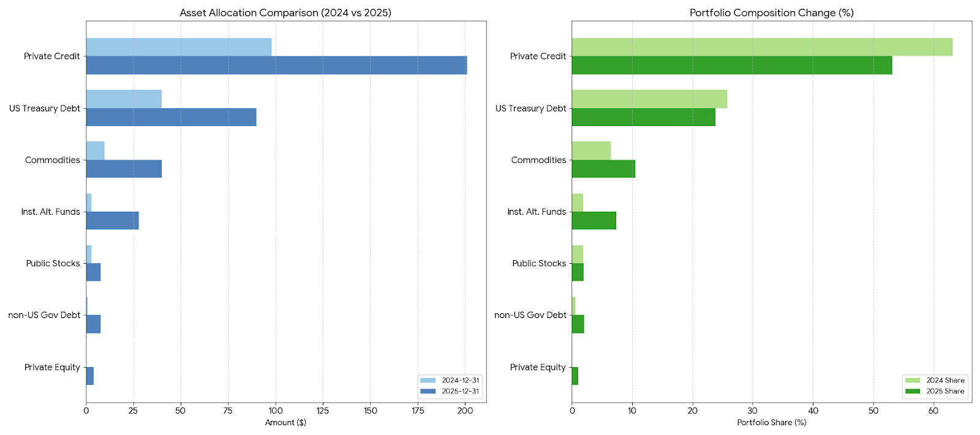Viewport: 980px width, 435px height.
Task: Click Inst. Alt. Funds 2025 dark blue bar
Action: [x=112, y=220]
